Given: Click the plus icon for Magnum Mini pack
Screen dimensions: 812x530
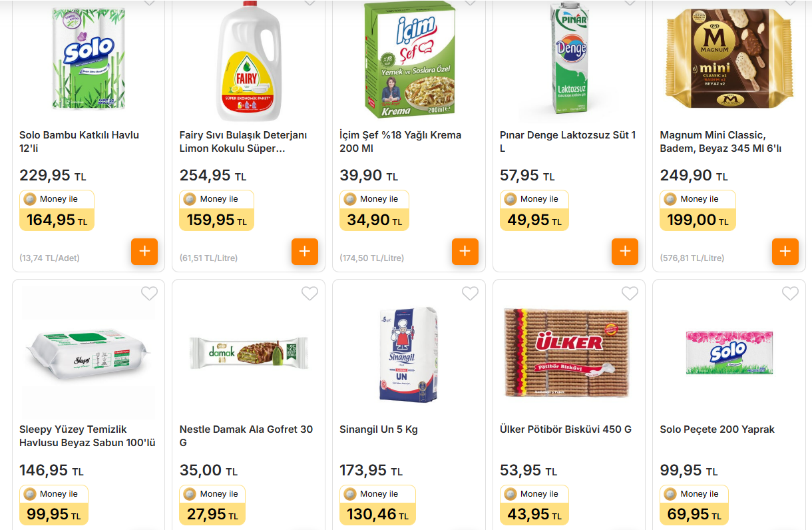Looking at the screenshot, I should pos(785,252).
